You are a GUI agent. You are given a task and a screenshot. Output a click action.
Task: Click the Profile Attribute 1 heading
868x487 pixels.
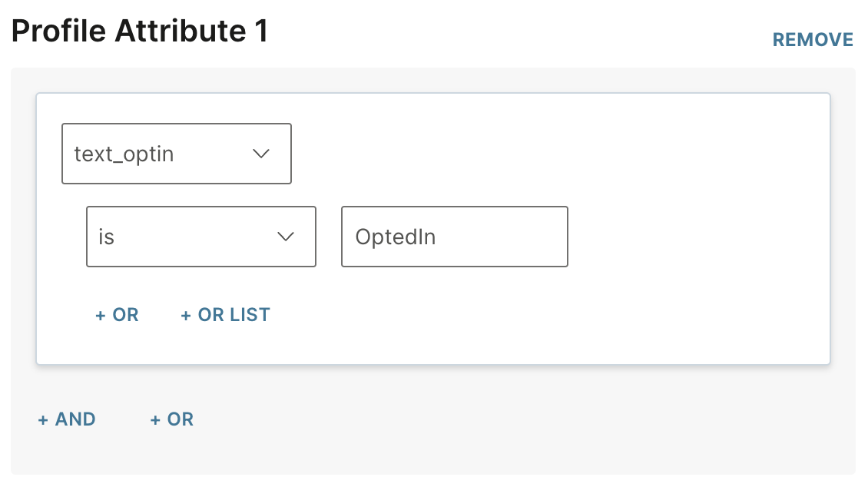click(140, 31)
